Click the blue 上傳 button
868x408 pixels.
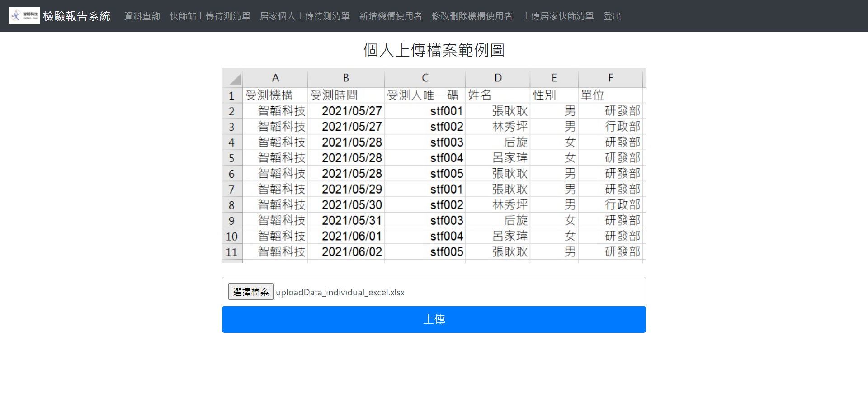[434, 319]
